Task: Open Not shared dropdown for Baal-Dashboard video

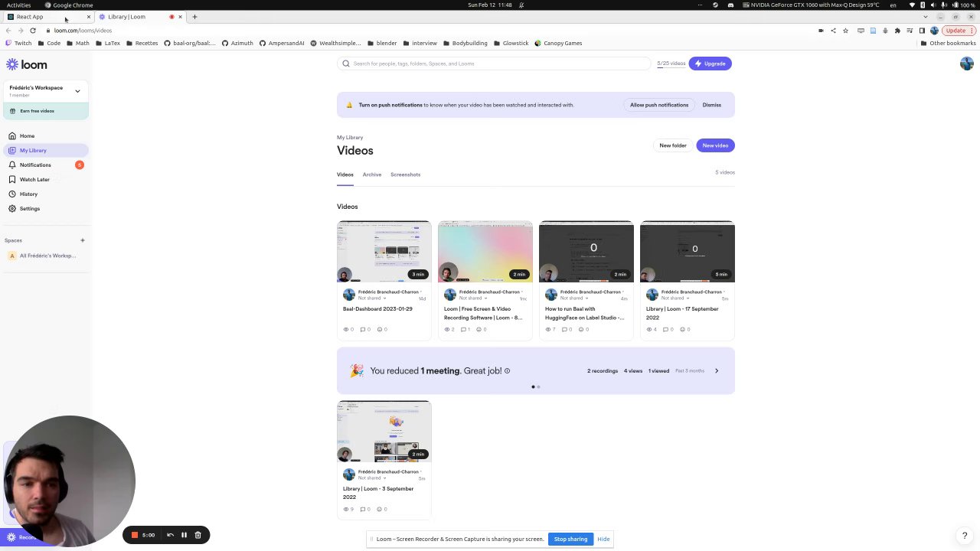Action: 372,298
